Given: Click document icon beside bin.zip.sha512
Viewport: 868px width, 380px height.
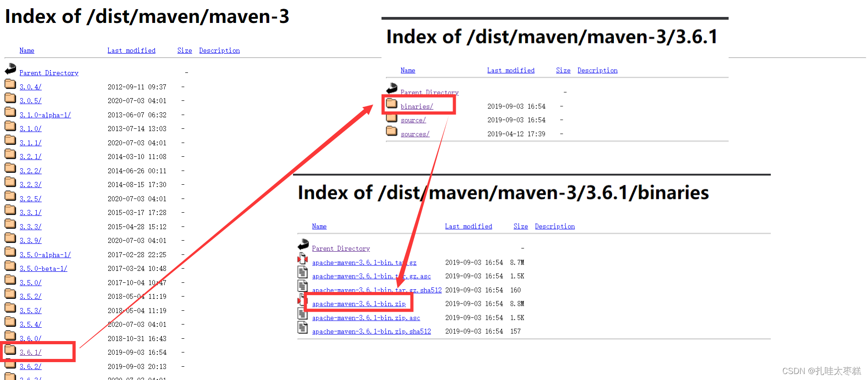Looking at the screenshot, I should (x=303, y=328).
